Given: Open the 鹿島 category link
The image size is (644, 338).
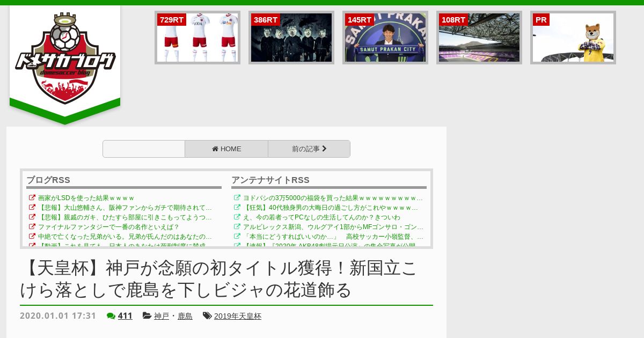Looking at the screenshot, I should click(x=185, y=317).
